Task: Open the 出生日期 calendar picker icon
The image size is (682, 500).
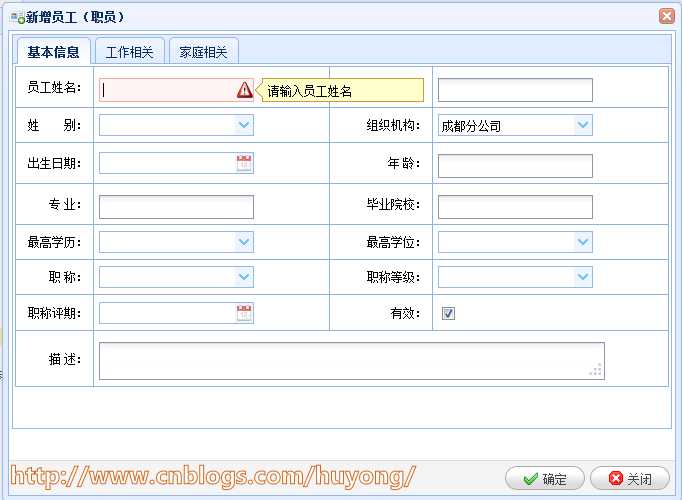Action: [x=244, y=163]
